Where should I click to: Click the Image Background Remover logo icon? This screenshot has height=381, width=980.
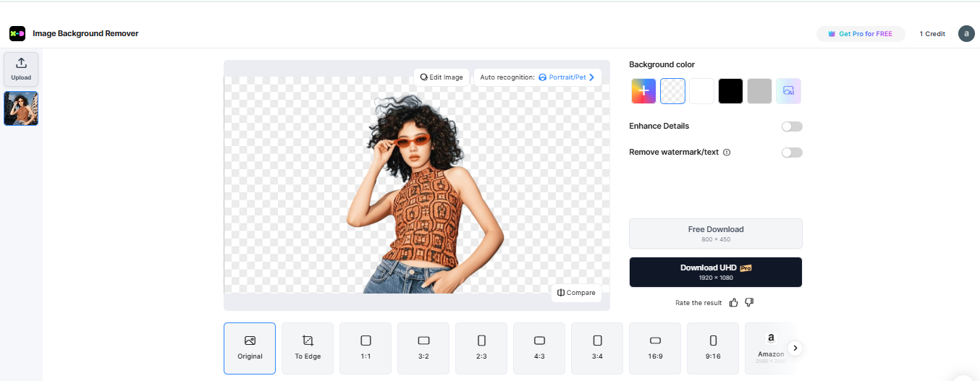coord(17,33)
